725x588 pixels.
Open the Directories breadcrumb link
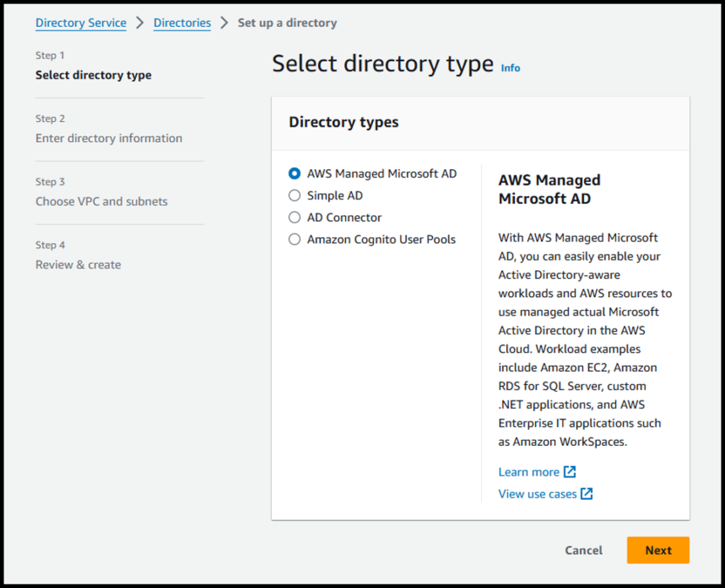[x=182, y=23]
